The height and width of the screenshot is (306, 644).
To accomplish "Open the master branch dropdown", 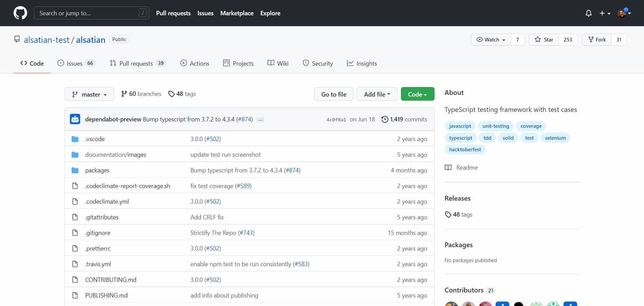I will tap(89, 94).
